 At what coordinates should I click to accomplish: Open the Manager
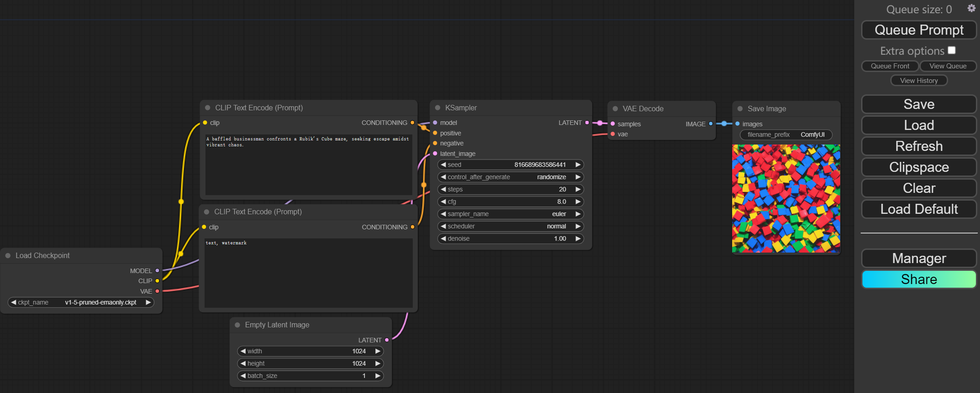919,259
